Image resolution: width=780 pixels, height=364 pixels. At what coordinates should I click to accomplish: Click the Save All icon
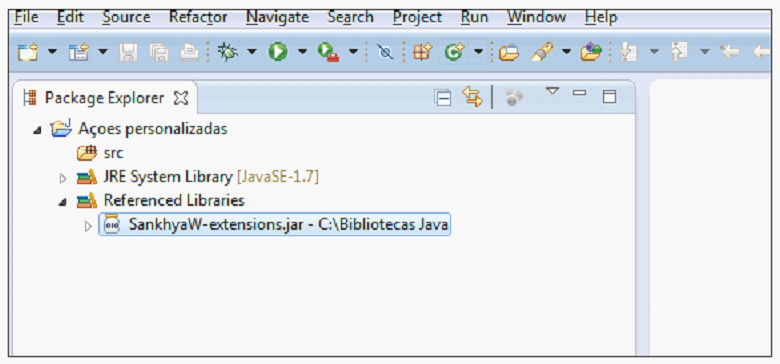coord(160,52)
